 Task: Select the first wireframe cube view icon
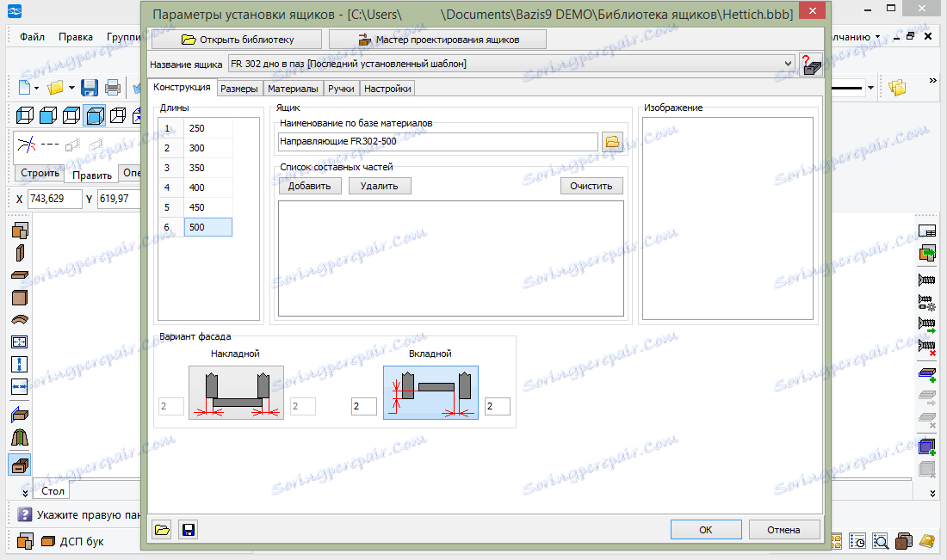[x=25, y=114]
